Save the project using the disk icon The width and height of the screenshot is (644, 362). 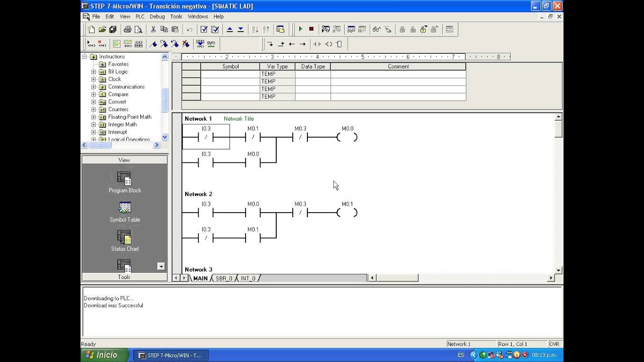[113, 29]
